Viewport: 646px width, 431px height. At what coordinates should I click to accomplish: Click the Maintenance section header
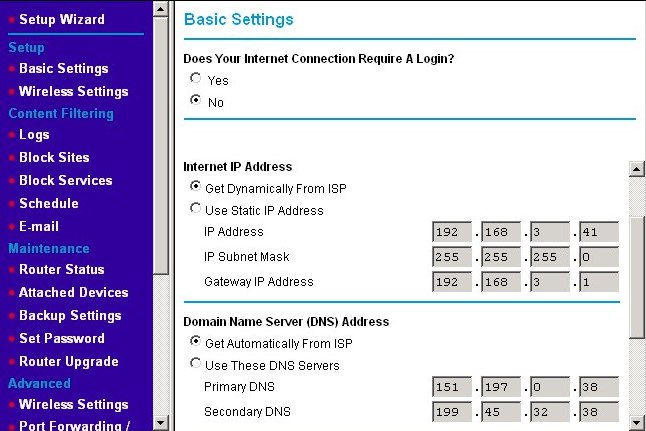[x=49, y=248]
